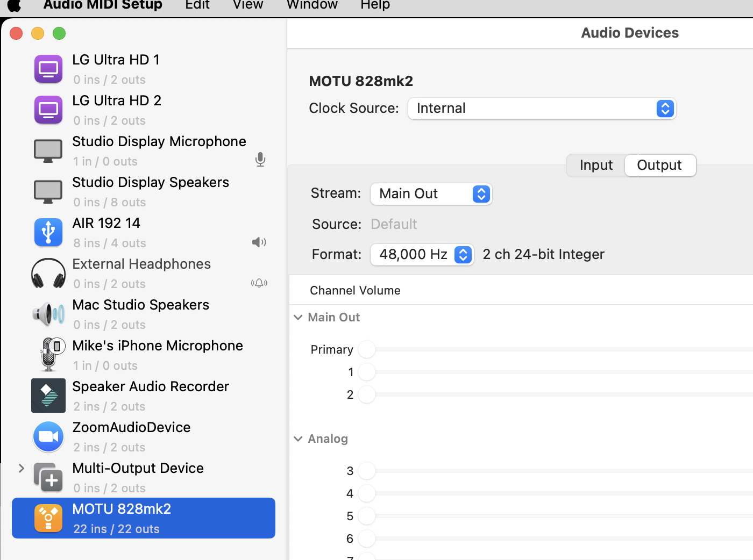Click the '0 ins / 8 outs' text
The image size is (753, 560).
pyautogui.click(x=110, y=202)
